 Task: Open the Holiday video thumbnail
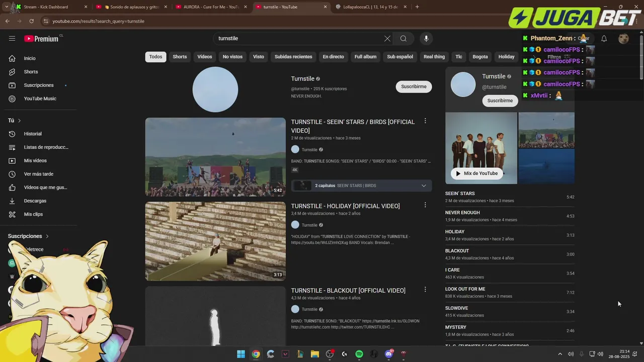pyautogui.click(x=215, y=241)
